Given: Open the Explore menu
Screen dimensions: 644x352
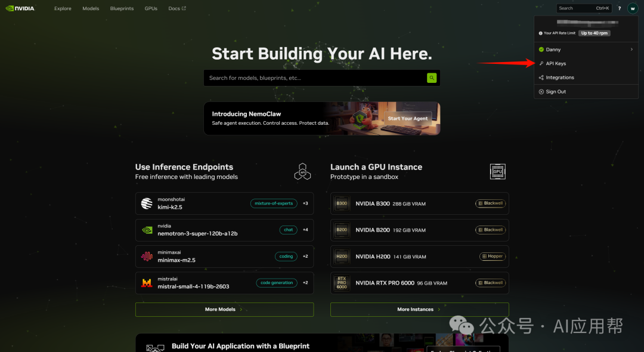Looking at the screenshot, I should click(63, 8).
